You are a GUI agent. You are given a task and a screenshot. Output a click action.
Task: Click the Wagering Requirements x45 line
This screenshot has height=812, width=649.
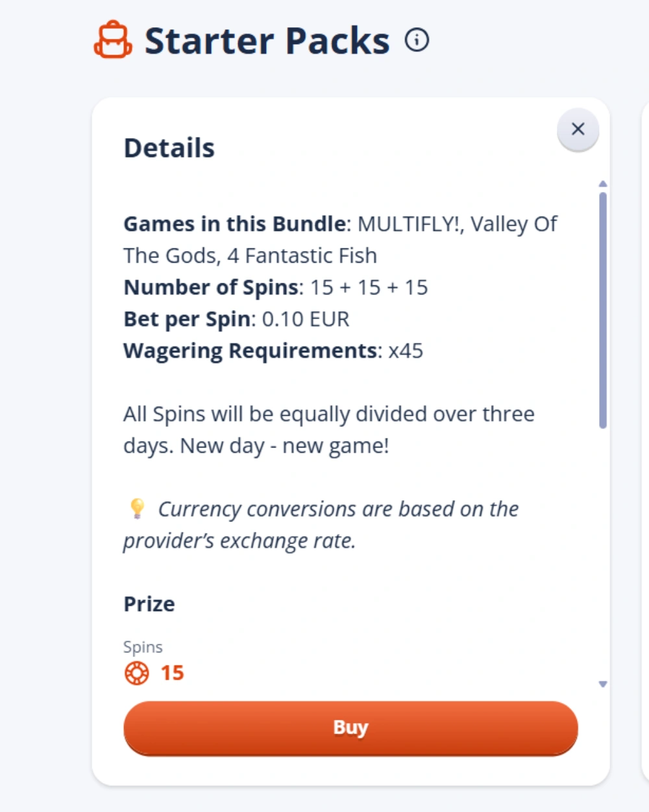(273, 351)
